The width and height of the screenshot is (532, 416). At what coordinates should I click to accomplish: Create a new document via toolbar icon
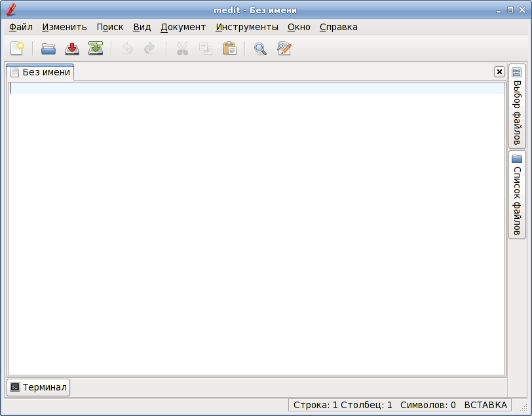click(x=17, y=48)
